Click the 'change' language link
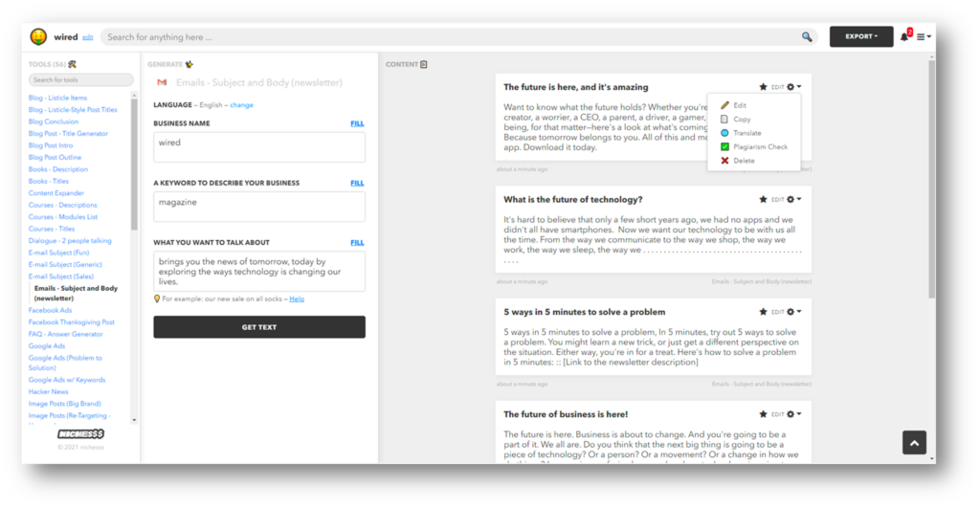Viewport: 980px width, 508px height. click(x=241, y=104)
